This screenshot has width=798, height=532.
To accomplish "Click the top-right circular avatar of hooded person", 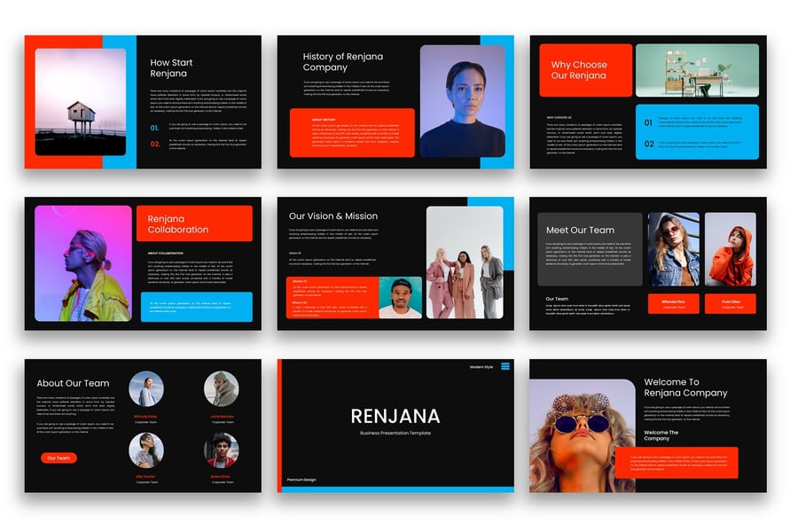I will click(x=221, y=388).
